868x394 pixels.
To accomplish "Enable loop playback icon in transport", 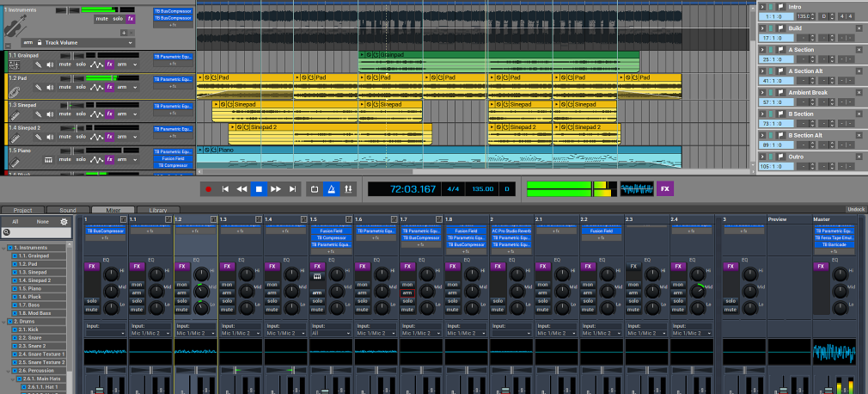I will tap(314, 188).
